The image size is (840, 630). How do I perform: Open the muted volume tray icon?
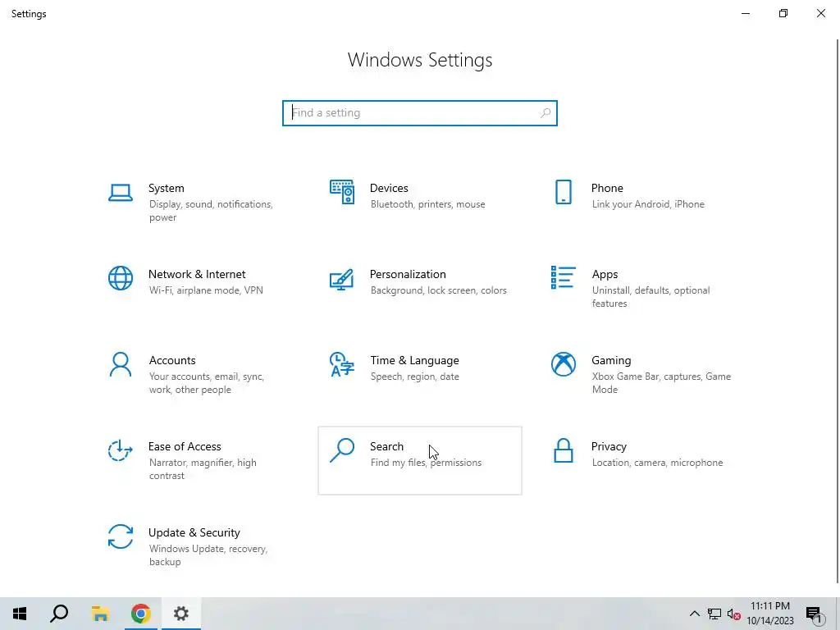click(734, 614)
